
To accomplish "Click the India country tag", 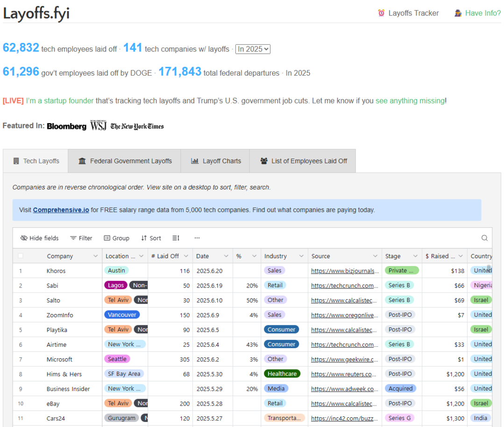I will coord(481,418).
